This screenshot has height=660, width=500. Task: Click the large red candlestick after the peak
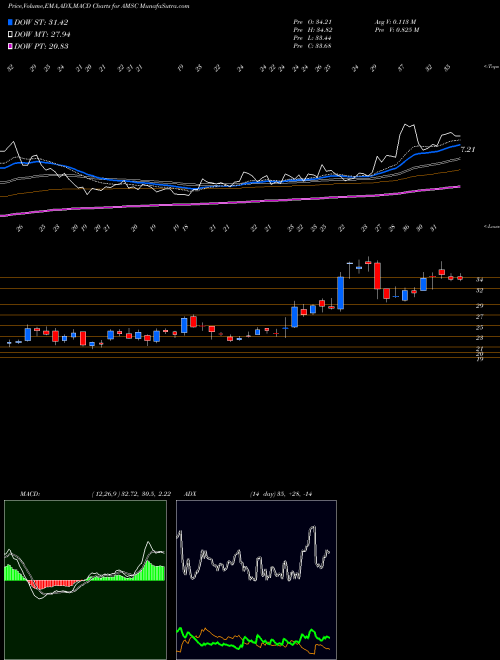(378, 276)
